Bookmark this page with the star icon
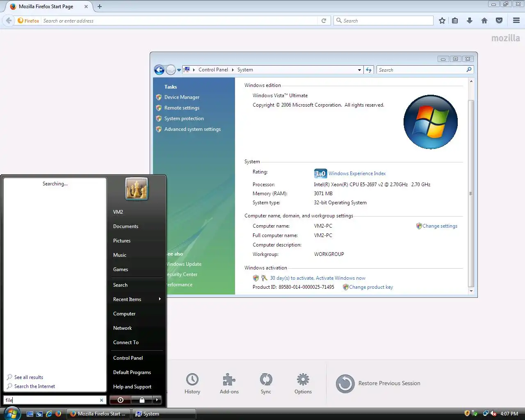 click(x=442, y=21)
